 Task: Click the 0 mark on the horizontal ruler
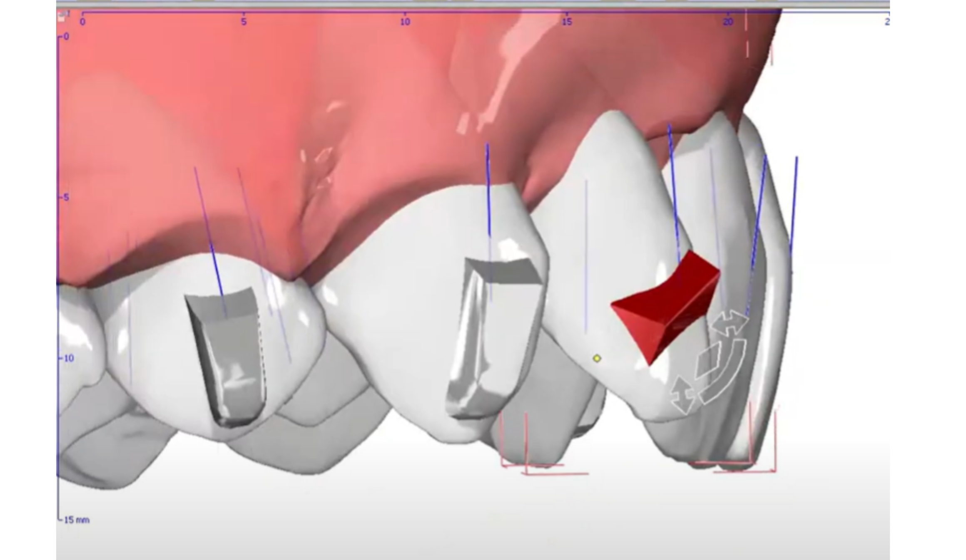click(x=82, y=22)
